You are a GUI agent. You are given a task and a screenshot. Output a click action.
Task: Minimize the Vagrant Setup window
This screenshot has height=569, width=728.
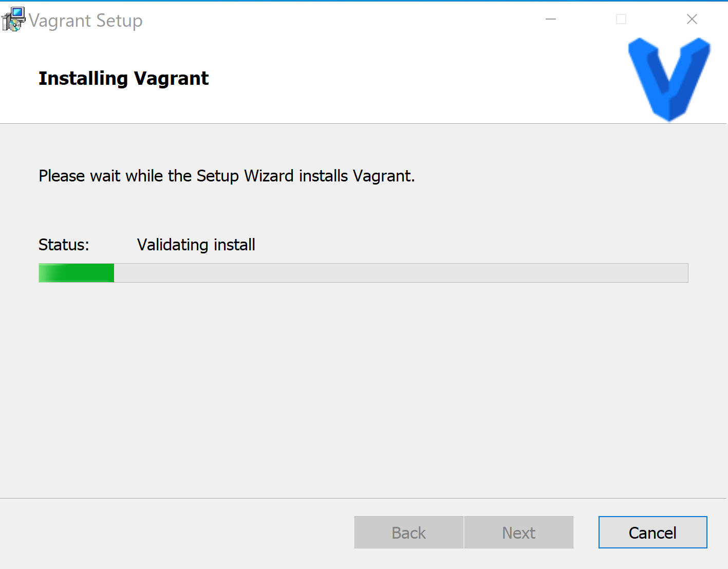551,19
